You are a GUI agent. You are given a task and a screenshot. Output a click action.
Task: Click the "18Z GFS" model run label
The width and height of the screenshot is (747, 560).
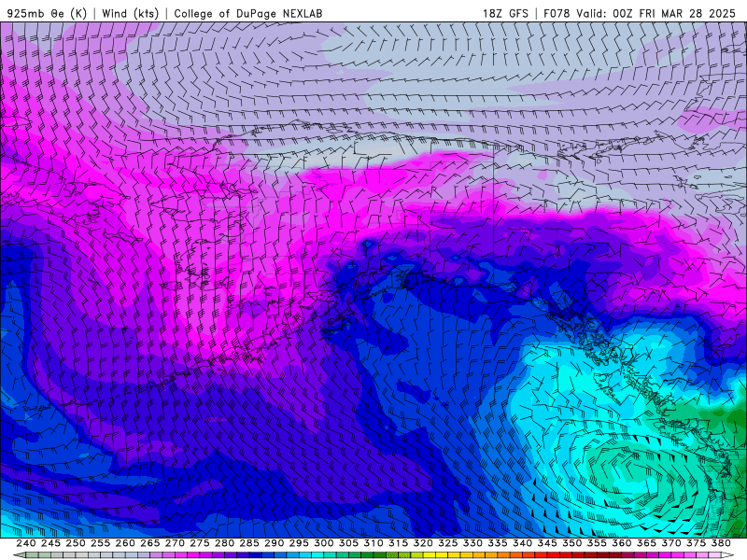coord(505,13)
